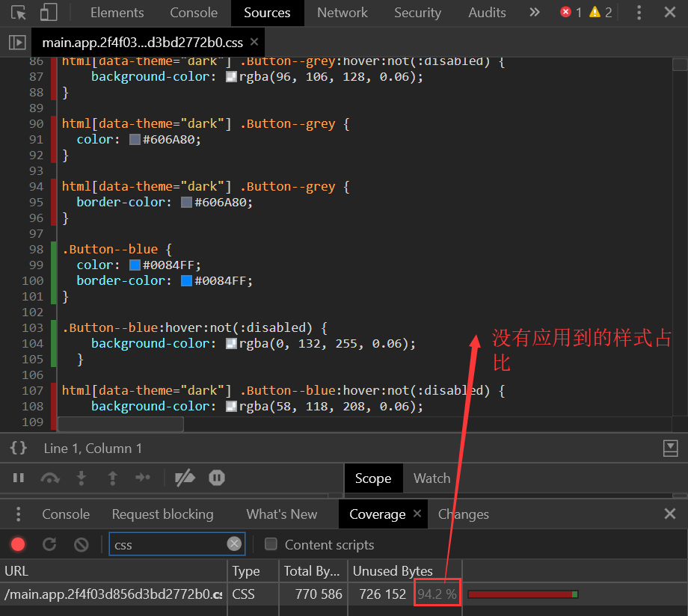Select the Watch pane tab
This screenshot has height=616, width=688.
(431, 478)
